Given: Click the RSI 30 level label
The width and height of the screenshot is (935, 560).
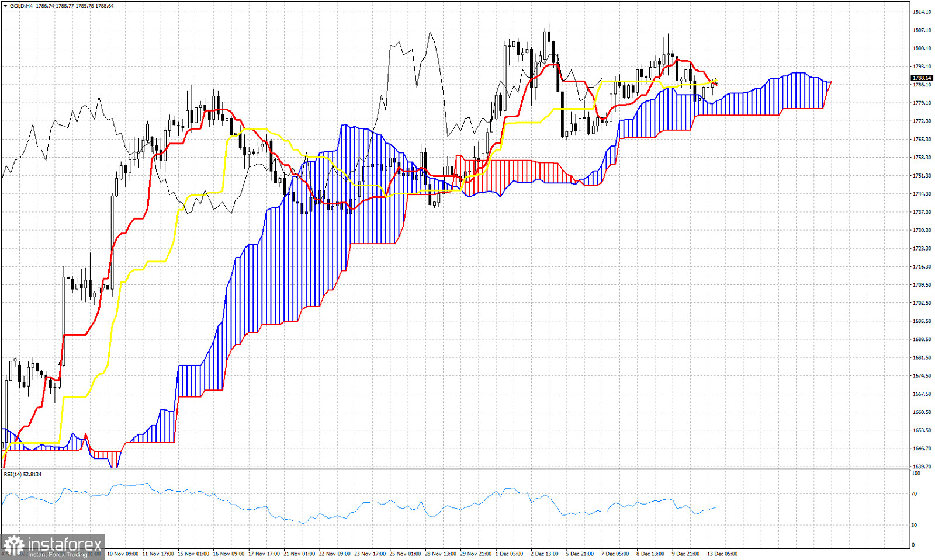Looking at the screenshot, I should coord(915,526).
